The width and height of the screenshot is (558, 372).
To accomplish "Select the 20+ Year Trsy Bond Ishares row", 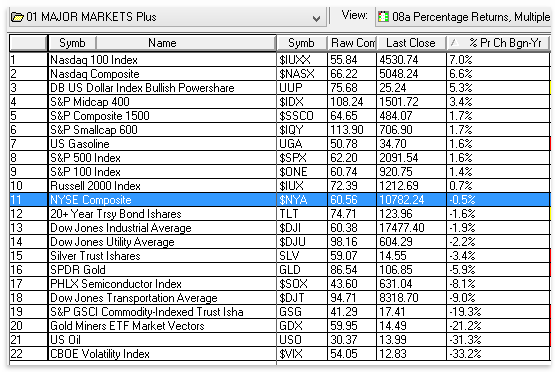I will 280,214.
